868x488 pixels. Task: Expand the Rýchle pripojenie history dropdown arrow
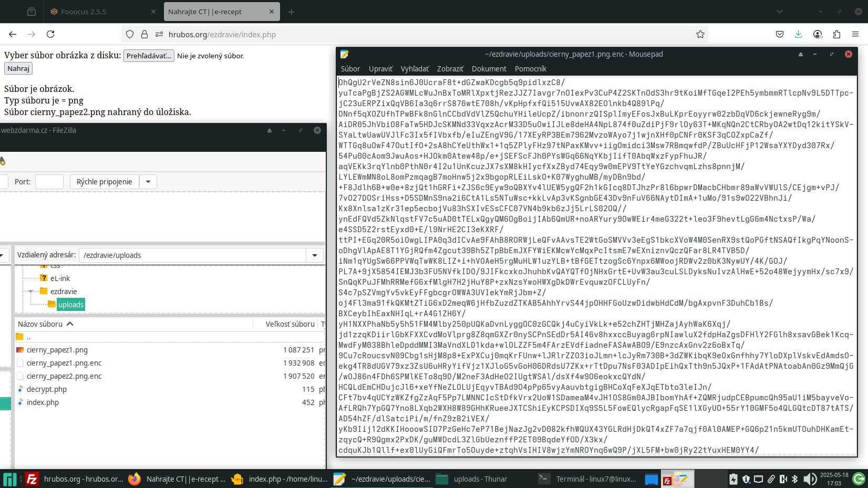[148, 182]
